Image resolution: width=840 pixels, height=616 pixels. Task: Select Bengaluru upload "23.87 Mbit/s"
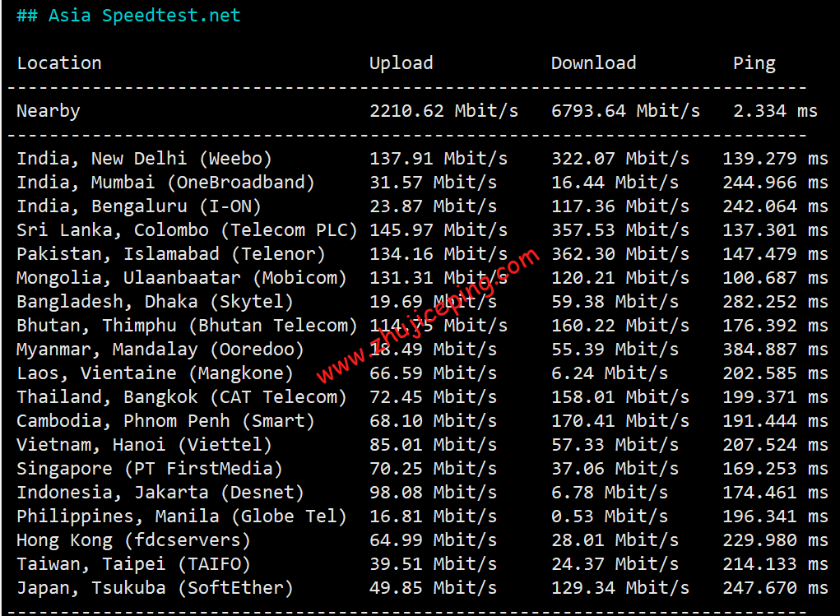pos(434,206)
